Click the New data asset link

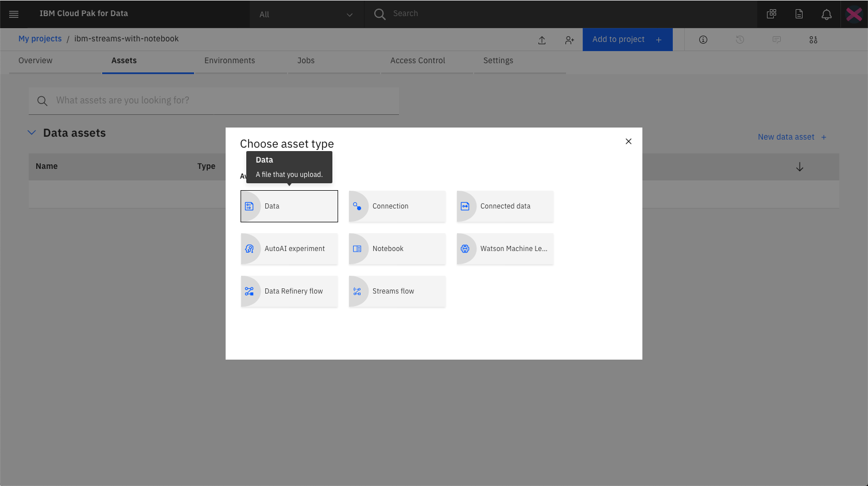tap(792, 137)
